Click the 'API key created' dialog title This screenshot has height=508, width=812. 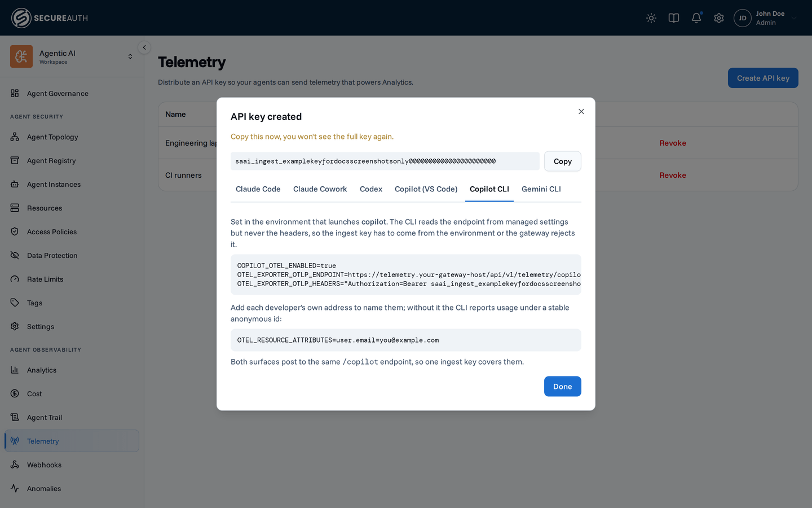[266, 117]
